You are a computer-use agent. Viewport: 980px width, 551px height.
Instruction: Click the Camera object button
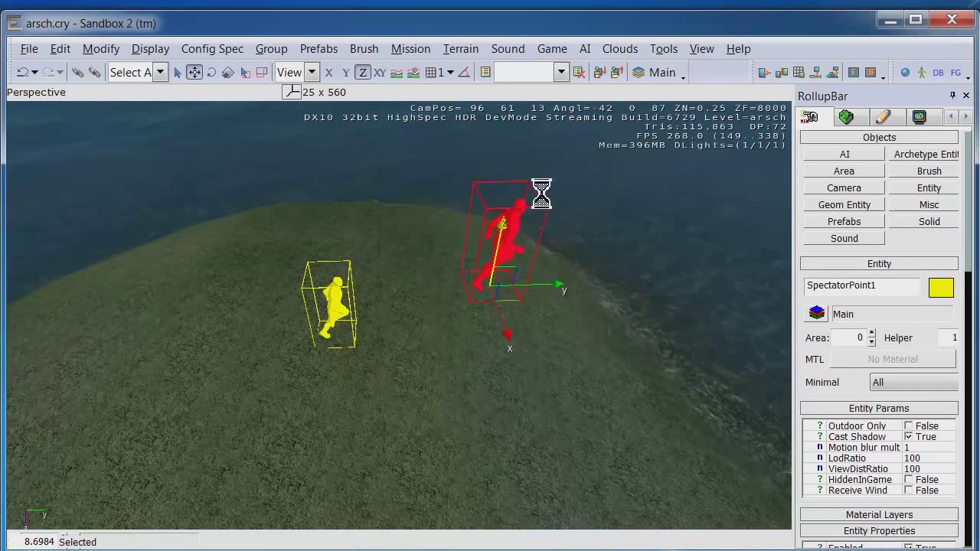point(844,188)
